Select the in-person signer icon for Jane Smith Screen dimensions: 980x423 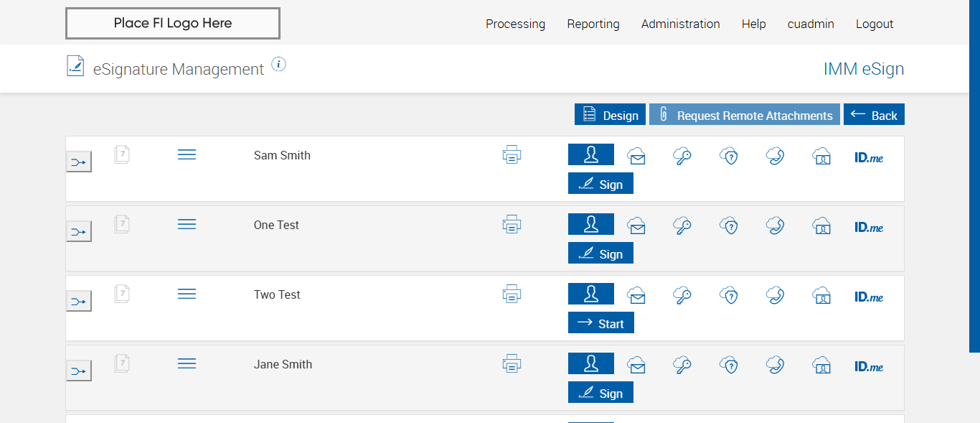coord(591,363)
